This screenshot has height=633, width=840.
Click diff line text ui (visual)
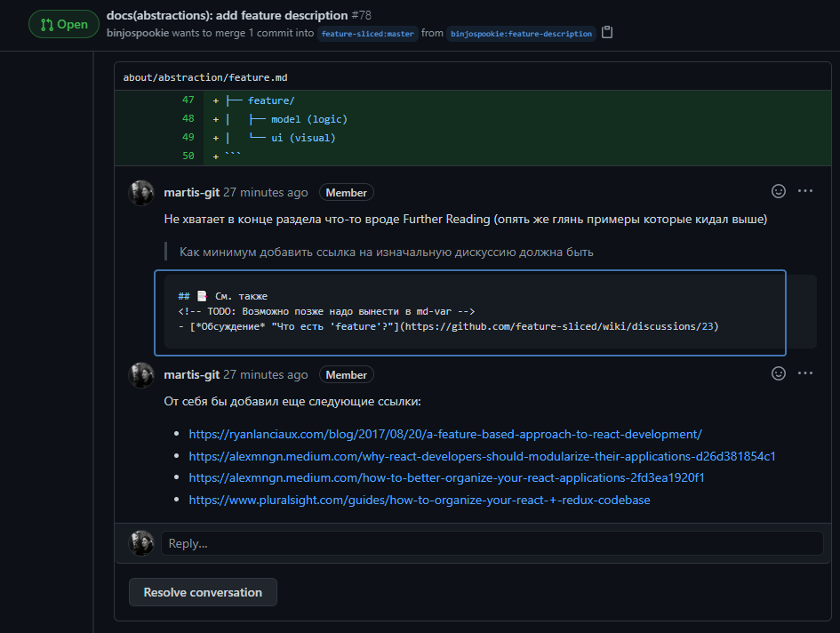(303, 138)
